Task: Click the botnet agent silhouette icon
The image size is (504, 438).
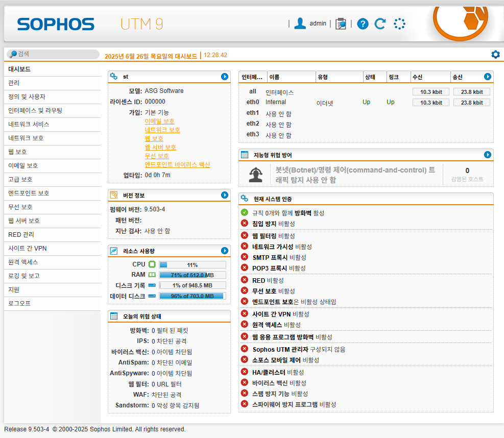Action: (256, 175)
